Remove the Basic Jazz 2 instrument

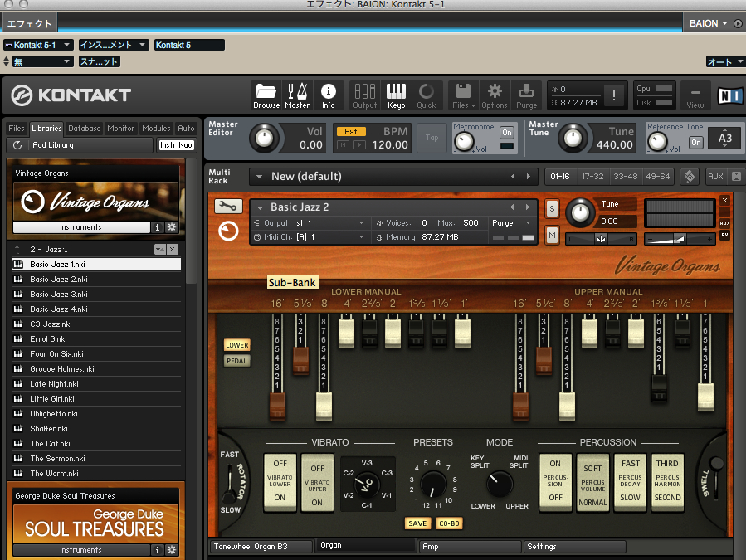click(x=724, y=200)
